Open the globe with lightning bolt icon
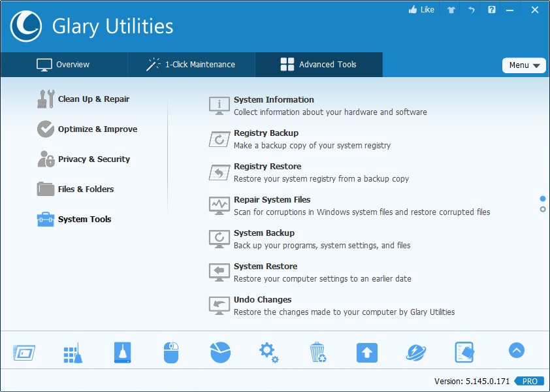This screenshot has width=550, height=392. point(416,353)
